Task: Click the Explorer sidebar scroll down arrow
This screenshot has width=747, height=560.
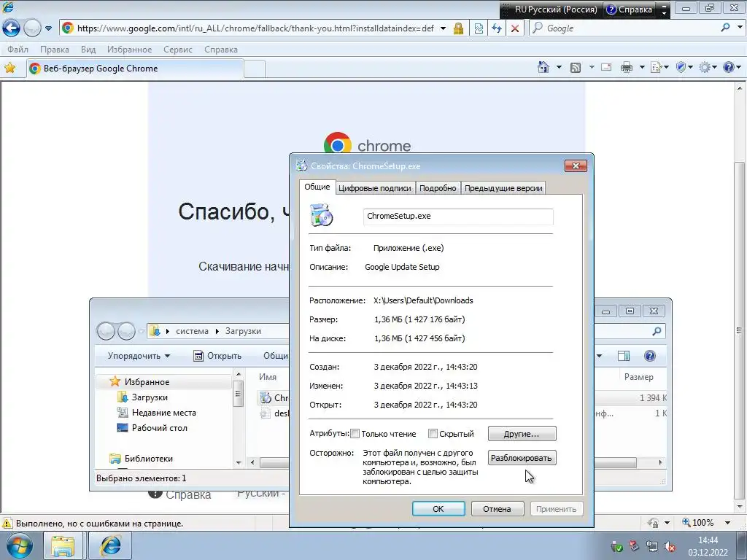Action: [x=239, y=462]
